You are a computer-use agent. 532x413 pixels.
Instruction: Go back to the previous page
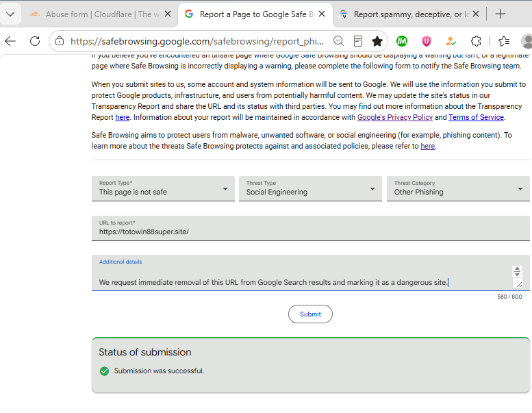[x=10, y=41]
